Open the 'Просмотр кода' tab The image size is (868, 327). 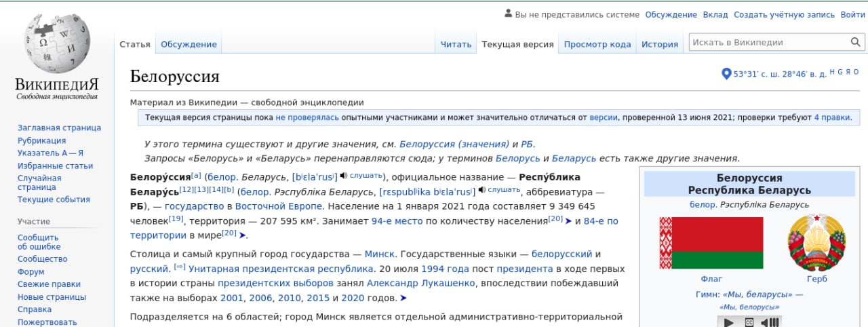coord(597,44)
